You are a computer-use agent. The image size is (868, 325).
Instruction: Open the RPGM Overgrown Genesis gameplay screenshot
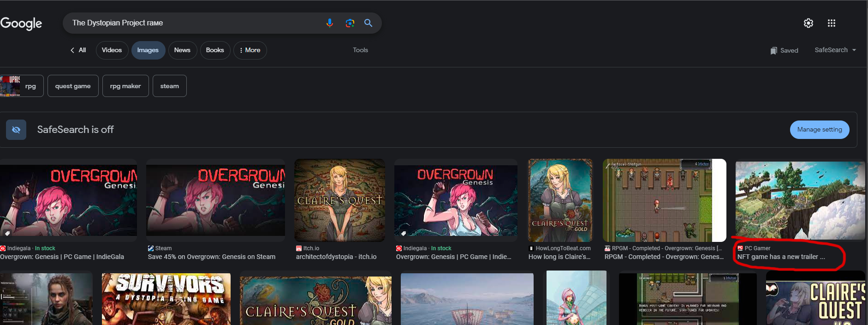[665, 200]
